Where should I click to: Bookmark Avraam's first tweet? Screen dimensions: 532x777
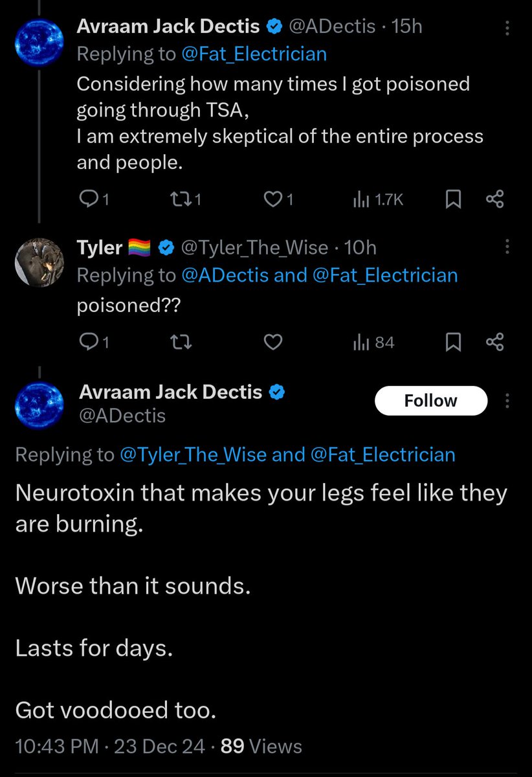coord(454,200)
